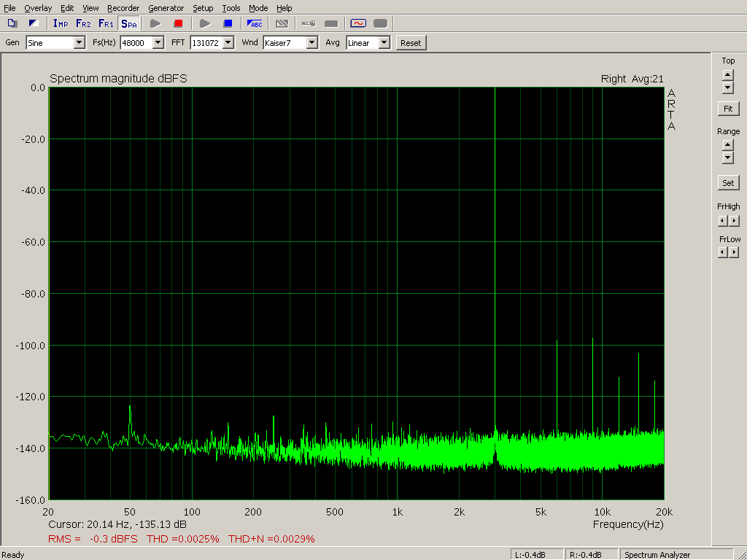Screen dimensions: 747x560
Task: Click the grey key-shaped toolbar icon
Action: tap(309, 23)
